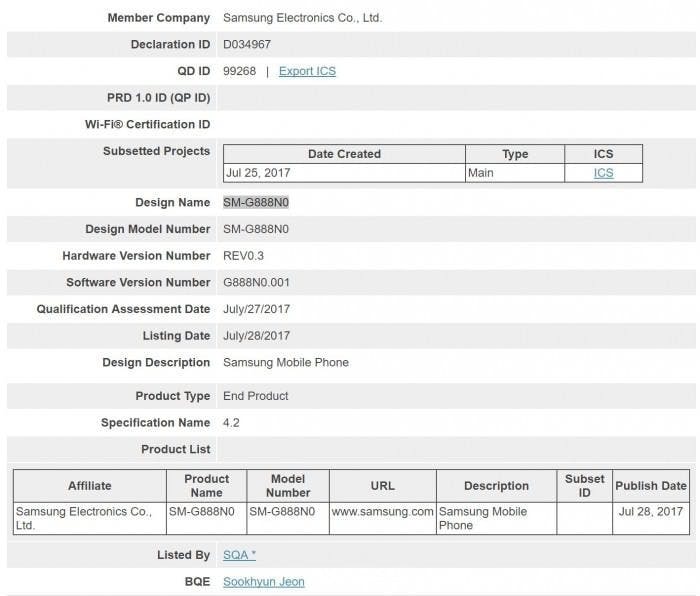
Task: Click the product table Samsung Mobile Phone description cell
Action: (x=496, y=518)
